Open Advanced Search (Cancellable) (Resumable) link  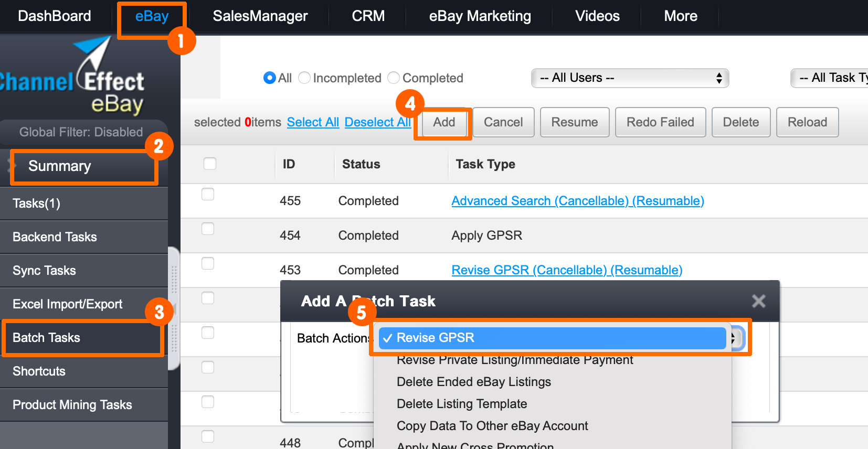pyautogui.click(x=578, y=201)
